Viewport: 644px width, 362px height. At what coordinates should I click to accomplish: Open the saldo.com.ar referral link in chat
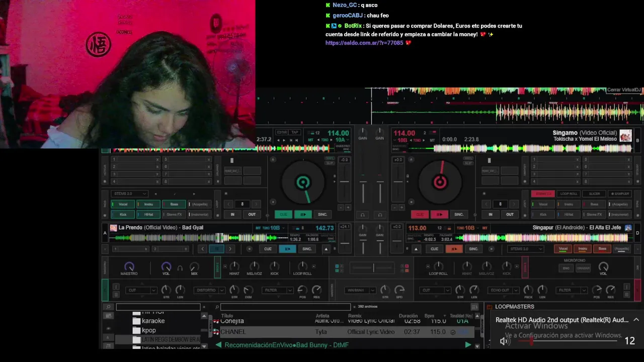click(364, 43)
